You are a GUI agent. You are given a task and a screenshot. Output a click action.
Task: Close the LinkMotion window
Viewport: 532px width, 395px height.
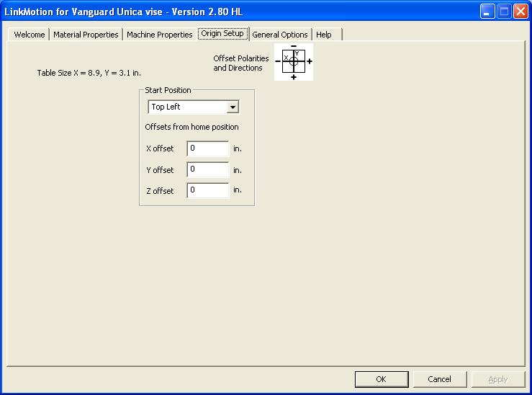tap(520, 12)
